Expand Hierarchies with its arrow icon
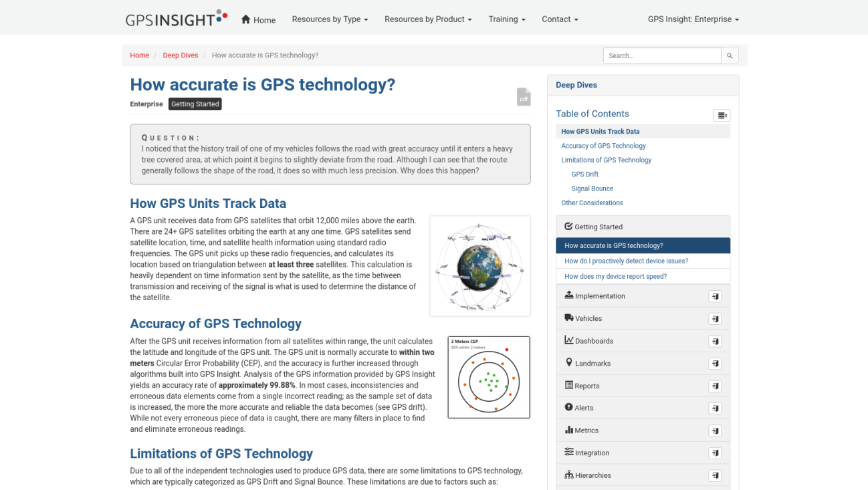Screen dimensions: 868x490 (715, 476)
